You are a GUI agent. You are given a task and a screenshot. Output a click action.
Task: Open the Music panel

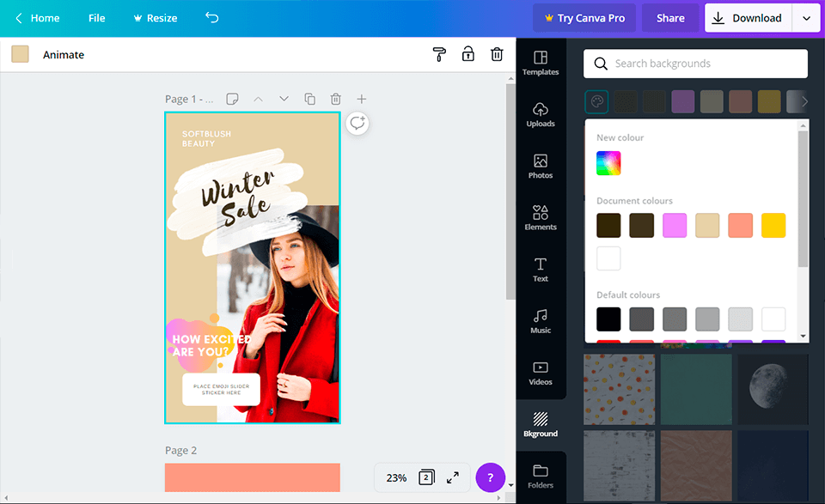(x=541, y=321)
